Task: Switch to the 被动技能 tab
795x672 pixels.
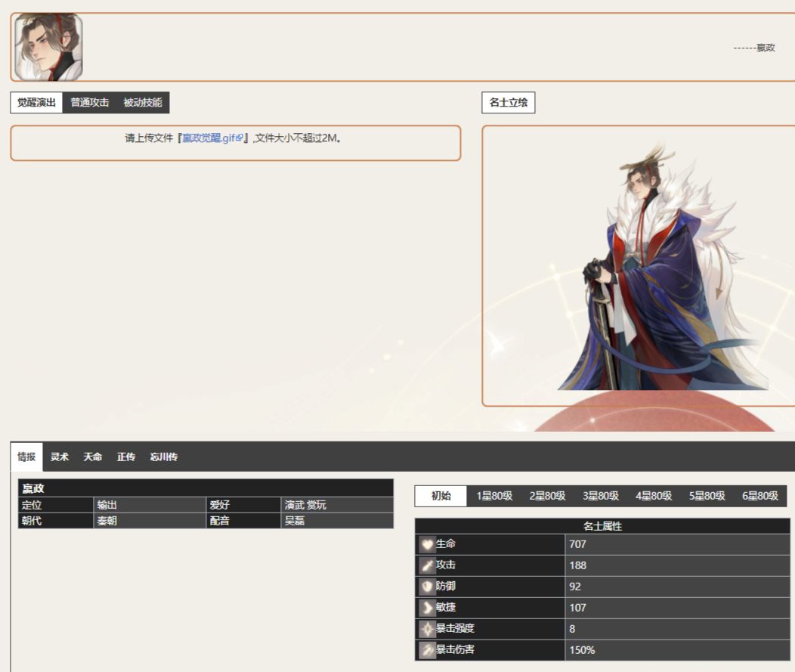Action: click(143, 103)
